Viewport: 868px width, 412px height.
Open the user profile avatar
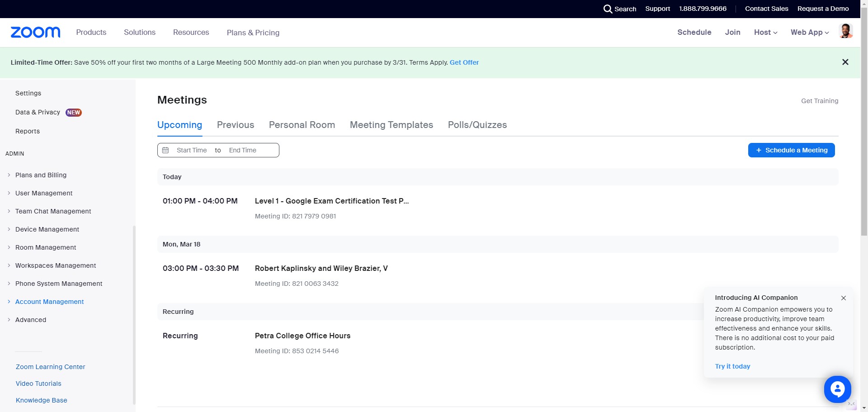tap(845, 32)
